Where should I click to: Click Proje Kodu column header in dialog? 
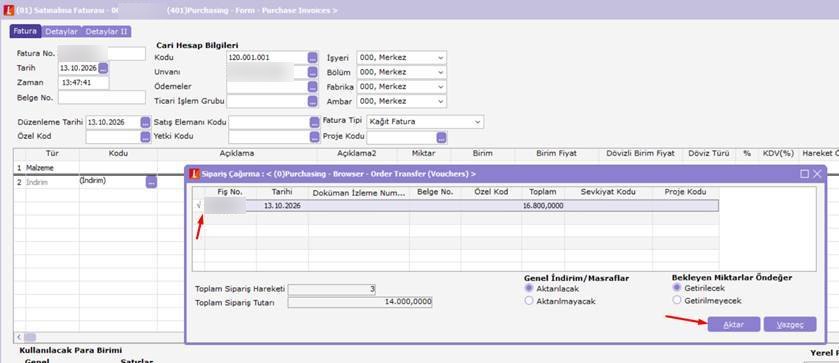(685, 192)
